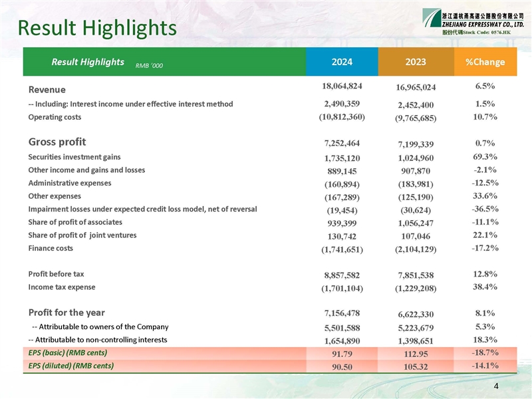532x399 pixels.
Task: Click the EPS (basic) row label
Action: point(68,352)
